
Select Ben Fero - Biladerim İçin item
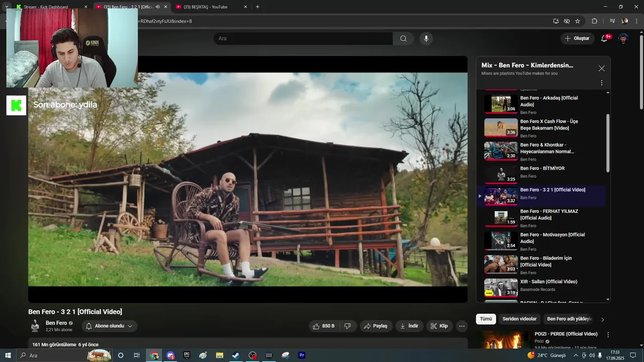542,265
